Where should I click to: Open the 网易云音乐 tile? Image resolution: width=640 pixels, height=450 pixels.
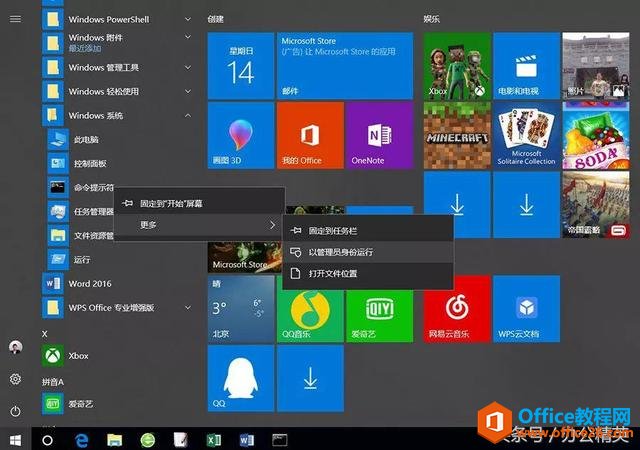[457, 314]
